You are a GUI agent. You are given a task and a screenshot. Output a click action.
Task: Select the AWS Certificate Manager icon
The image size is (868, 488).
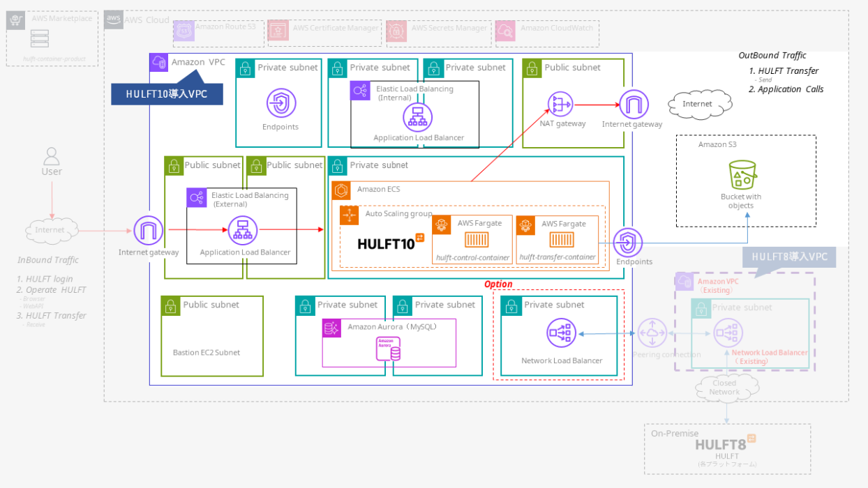[x=278, y=31]
